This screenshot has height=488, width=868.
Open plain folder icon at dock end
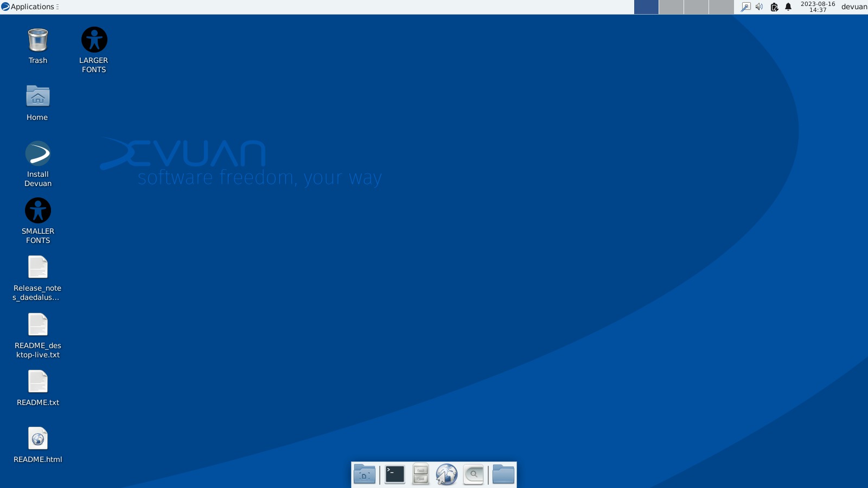[503, 474]
